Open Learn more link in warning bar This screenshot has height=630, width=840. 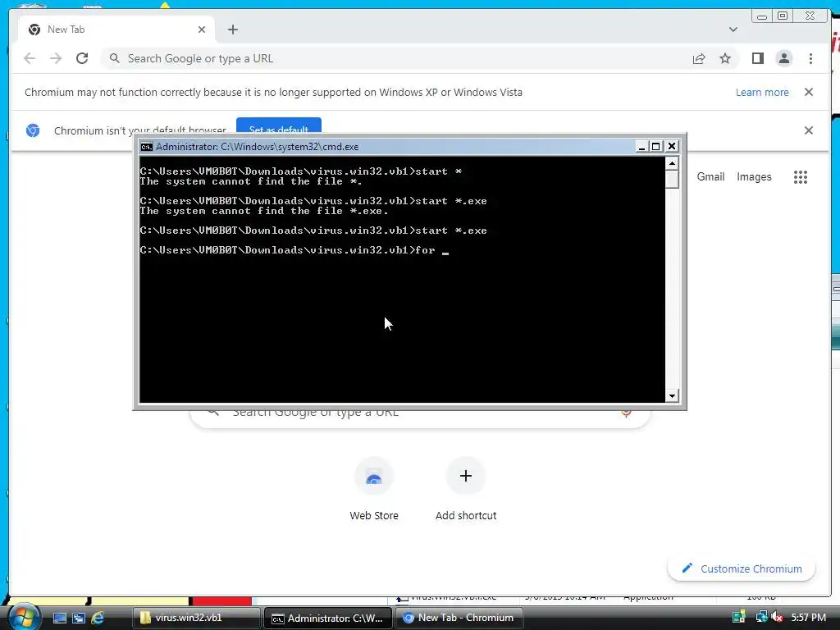762,92
